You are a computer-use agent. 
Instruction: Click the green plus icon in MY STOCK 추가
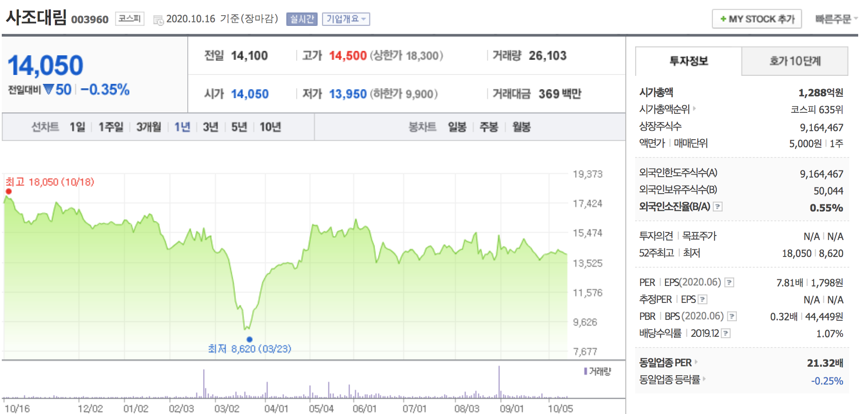[723, 19]
